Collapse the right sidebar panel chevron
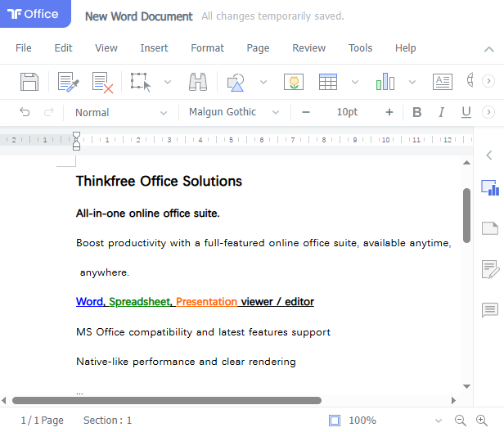 click(x=489, y=155)
